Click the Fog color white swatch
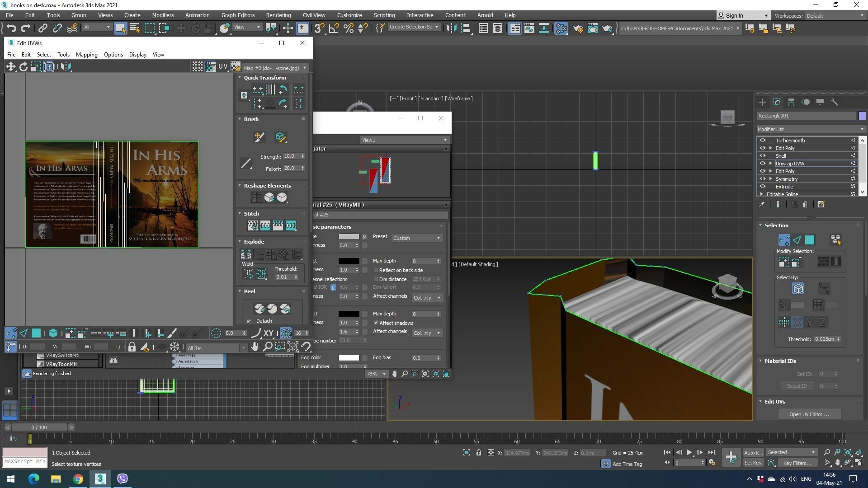 pyautogui.click(x=349, y=358)
